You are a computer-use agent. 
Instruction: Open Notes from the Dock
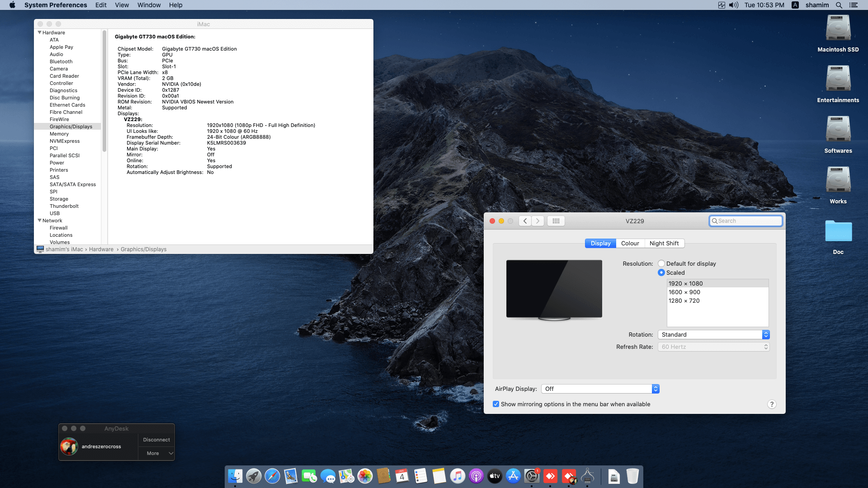pyautogui.click(x=439, y=476)
